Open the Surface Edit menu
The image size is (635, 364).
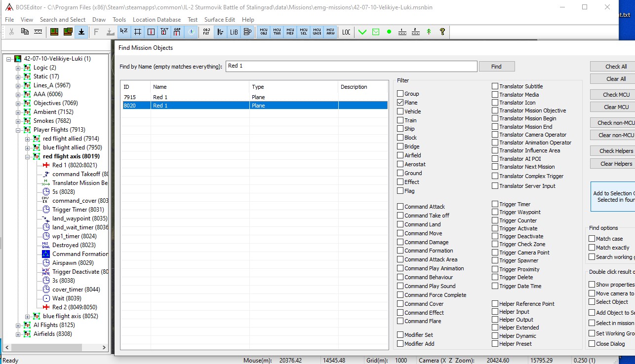click(220, 20)
